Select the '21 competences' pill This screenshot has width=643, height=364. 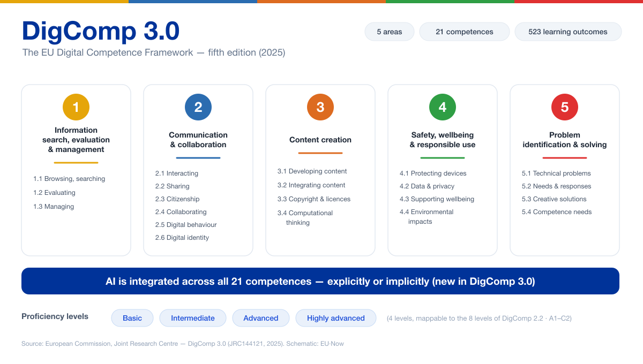[x=465, y=32]
